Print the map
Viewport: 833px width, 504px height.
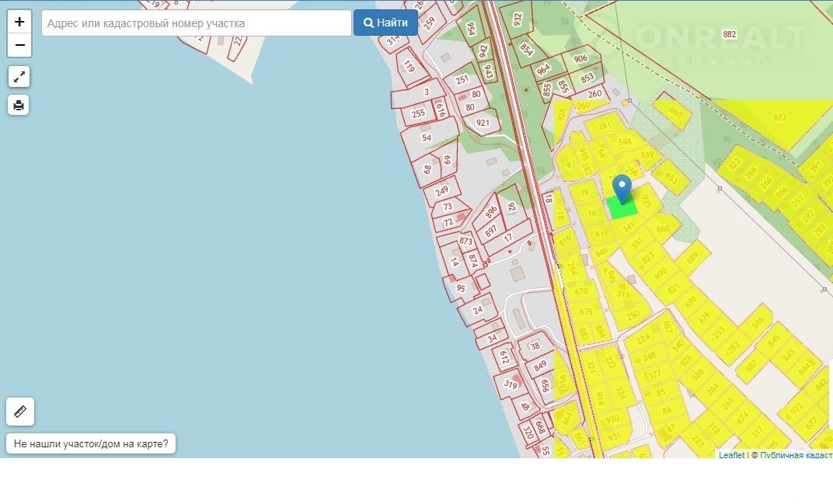point(19,105)
